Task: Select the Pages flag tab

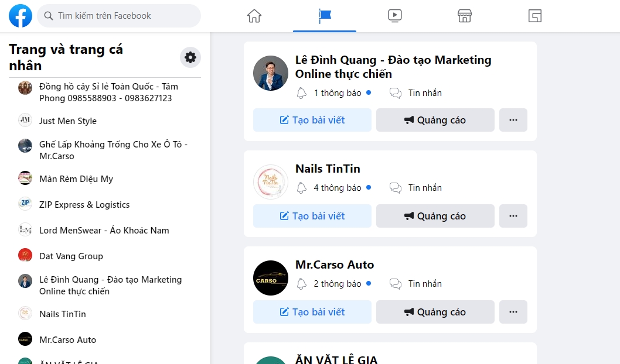Action: coord(325,16)
